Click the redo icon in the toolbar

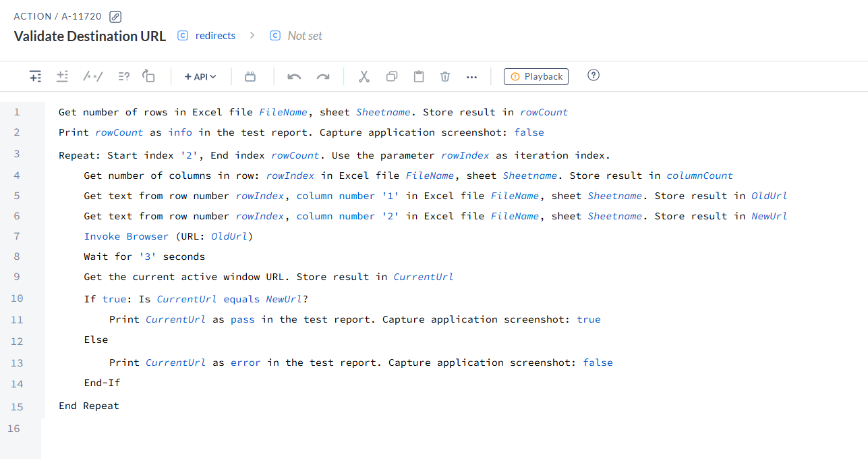coord(322,76)
